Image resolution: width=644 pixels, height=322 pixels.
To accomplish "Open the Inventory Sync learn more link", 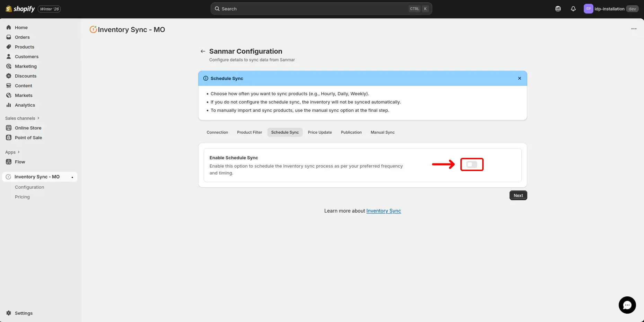I will tap(383, 211).
